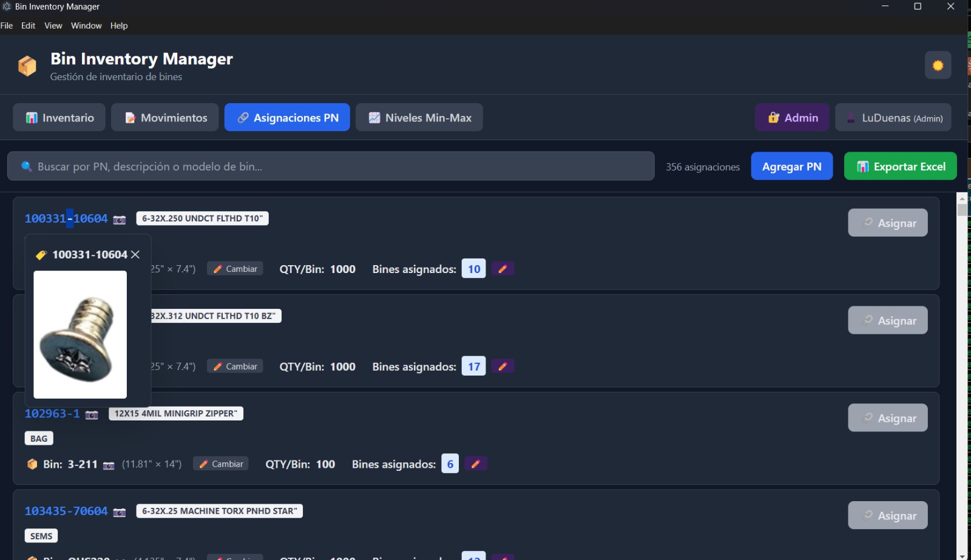Viewport: 971px width, 560px height.
Task: Close the 100331-10604 image popup
Action: pos(135,255)
